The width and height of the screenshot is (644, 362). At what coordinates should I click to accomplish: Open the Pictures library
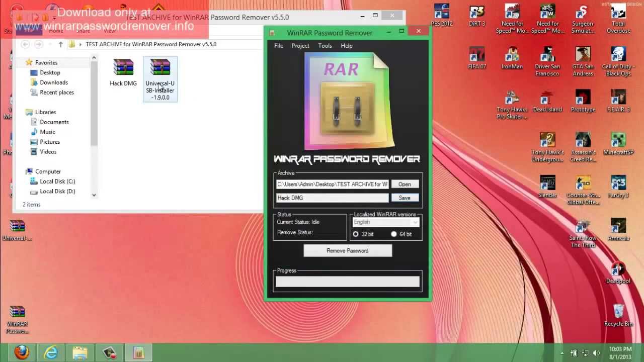[50, 142]
